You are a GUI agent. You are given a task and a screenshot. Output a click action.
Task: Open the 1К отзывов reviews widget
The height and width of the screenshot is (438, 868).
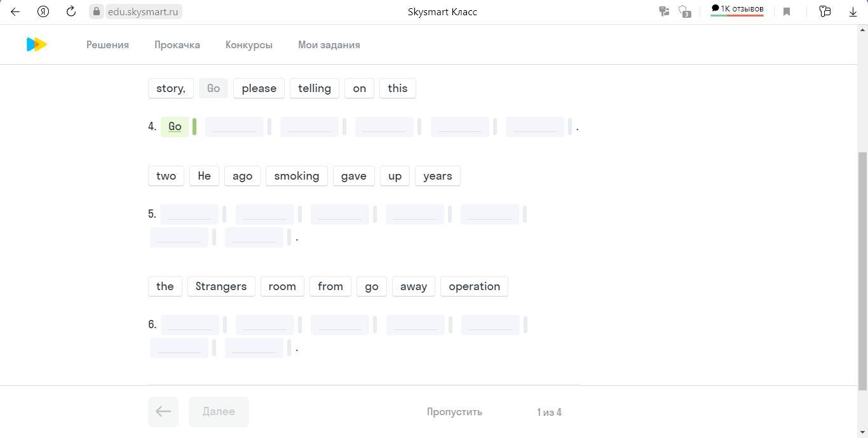point(737,10)
